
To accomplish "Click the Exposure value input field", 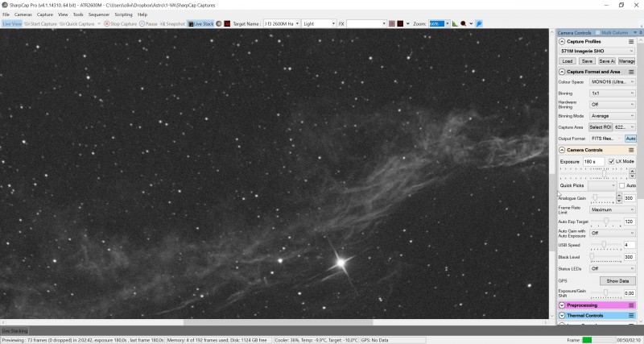I will click(x=593, y=161).
